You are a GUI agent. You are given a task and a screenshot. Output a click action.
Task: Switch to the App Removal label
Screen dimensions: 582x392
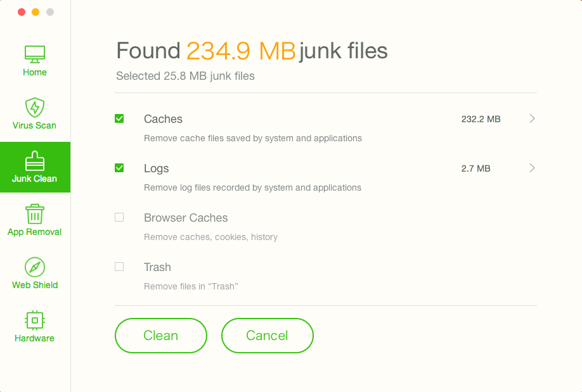[35, 232]
